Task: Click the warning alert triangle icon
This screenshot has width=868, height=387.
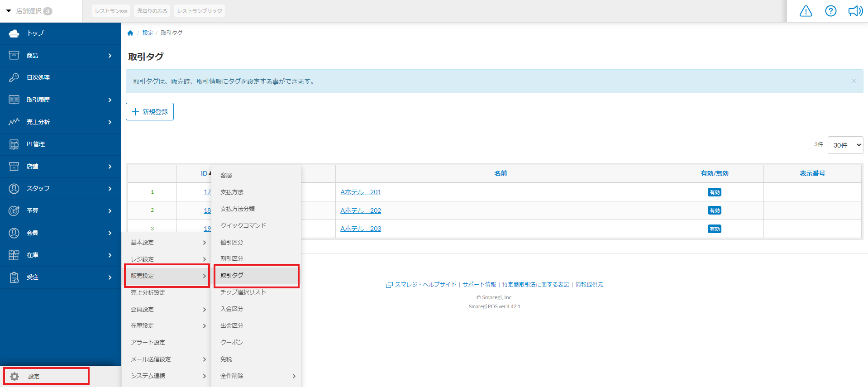Action: pyautogui.click(x=806, y=11)
